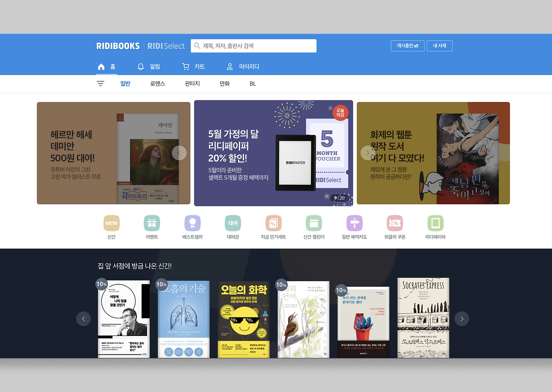The height and width of the screenshot is (392, 552).
Task: Switch to RIDI Select service
Action: click(166, 46)
